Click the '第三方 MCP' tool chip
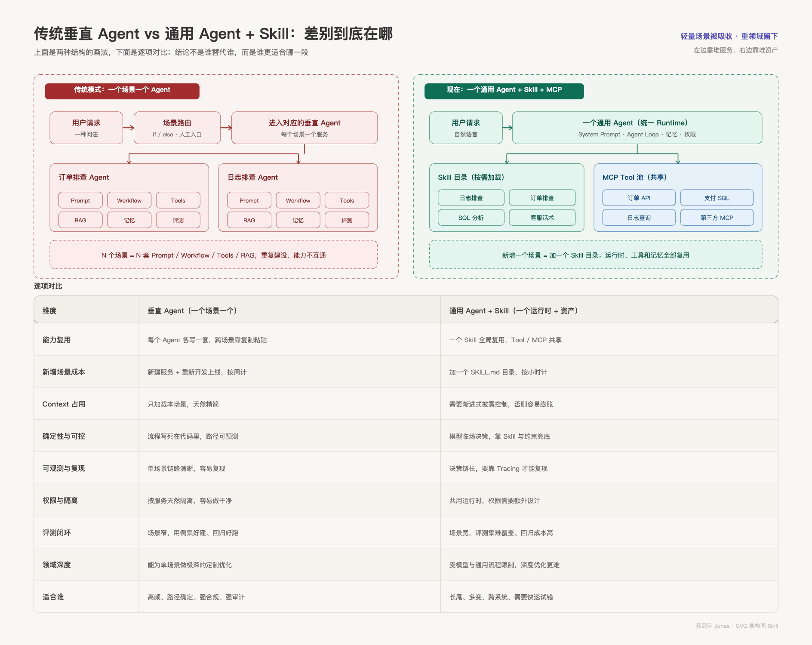This screenshot has height=645, width=812. pos(717,218)
